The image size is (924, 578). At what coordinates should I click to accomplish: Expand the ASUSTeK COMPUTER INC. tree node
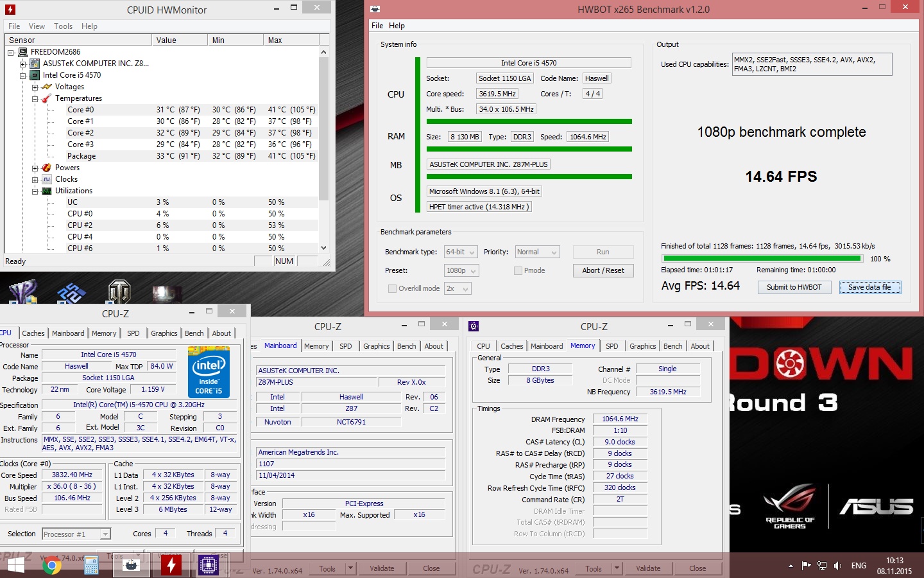coord(22,64)
